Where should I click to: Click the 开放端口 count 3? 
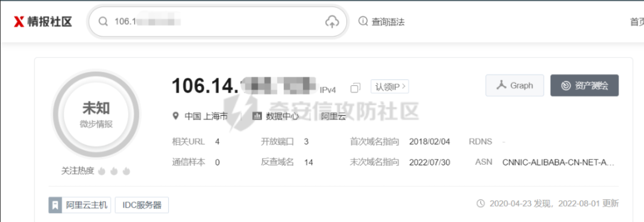(306, 142)
